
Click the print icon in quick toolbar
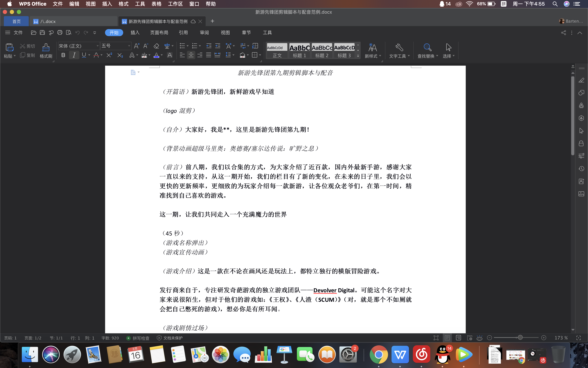pyautogui.click(x=60, y=33)
